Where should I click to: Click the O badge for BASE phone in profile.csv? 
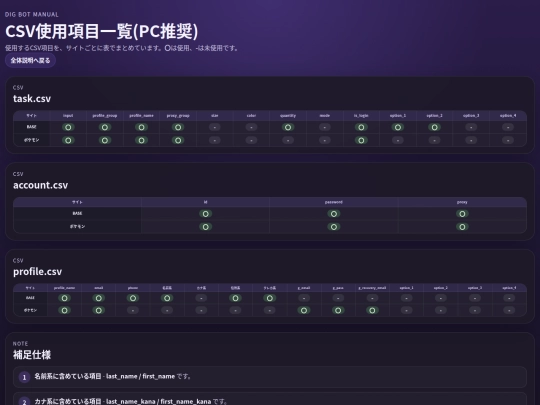[x=133, y=298]
